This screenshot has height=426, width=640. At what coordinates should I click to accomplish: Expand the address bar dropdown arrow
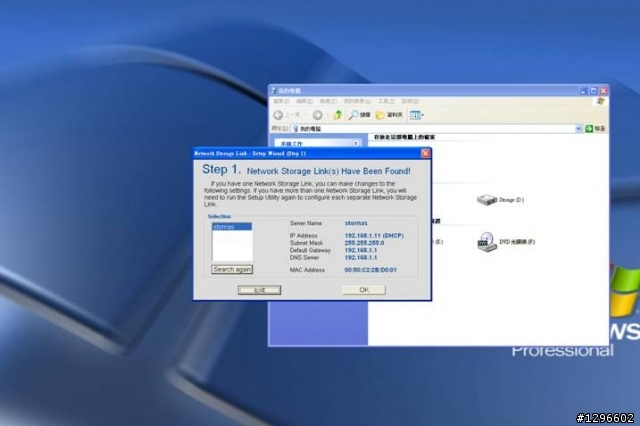[x=578, y=129]
